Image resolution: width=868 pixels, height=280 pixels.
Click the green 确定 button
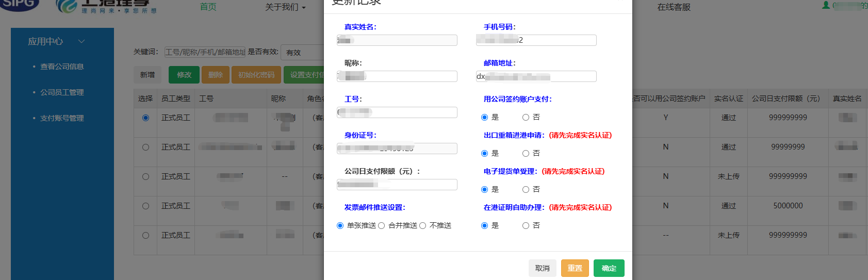coord(609,268)
